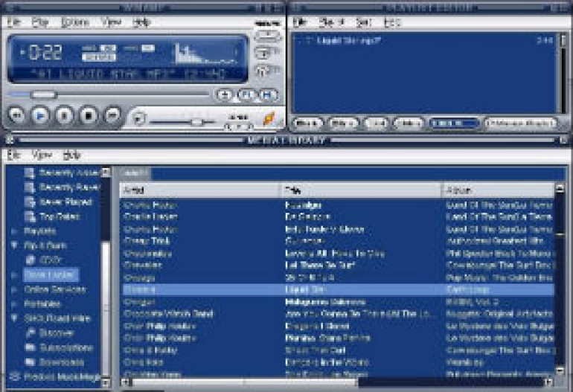Pause the currently playing song
573x392 pixels.
click(64, 115)
